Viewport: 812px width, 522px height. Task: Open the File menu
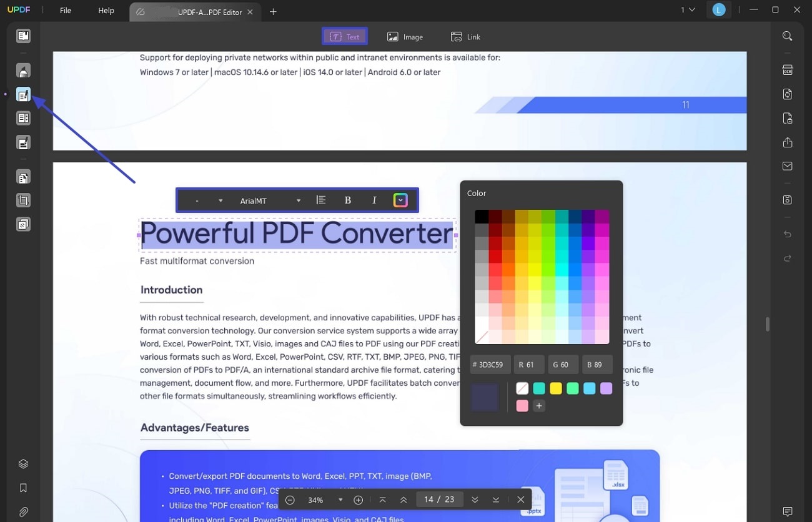[x=65, y=10]
